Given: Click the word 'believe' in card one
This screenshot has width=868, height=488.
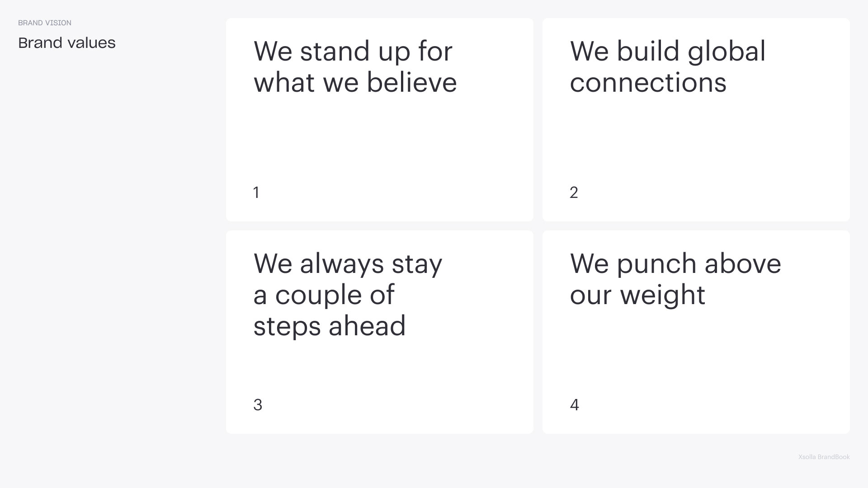Looking at the screenshot, I should pyautogui.click(x=411, y=83).
